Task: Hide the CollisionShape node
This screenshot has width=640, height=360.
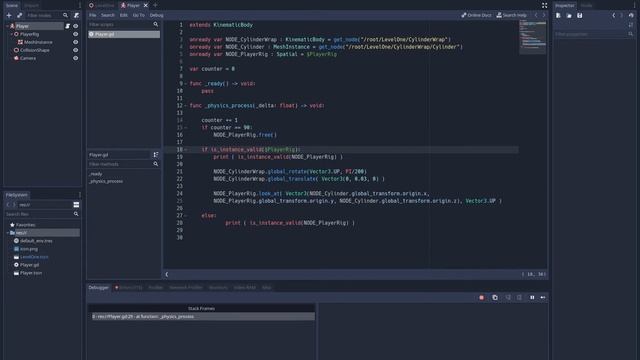Action: click(x=76, y=50)
